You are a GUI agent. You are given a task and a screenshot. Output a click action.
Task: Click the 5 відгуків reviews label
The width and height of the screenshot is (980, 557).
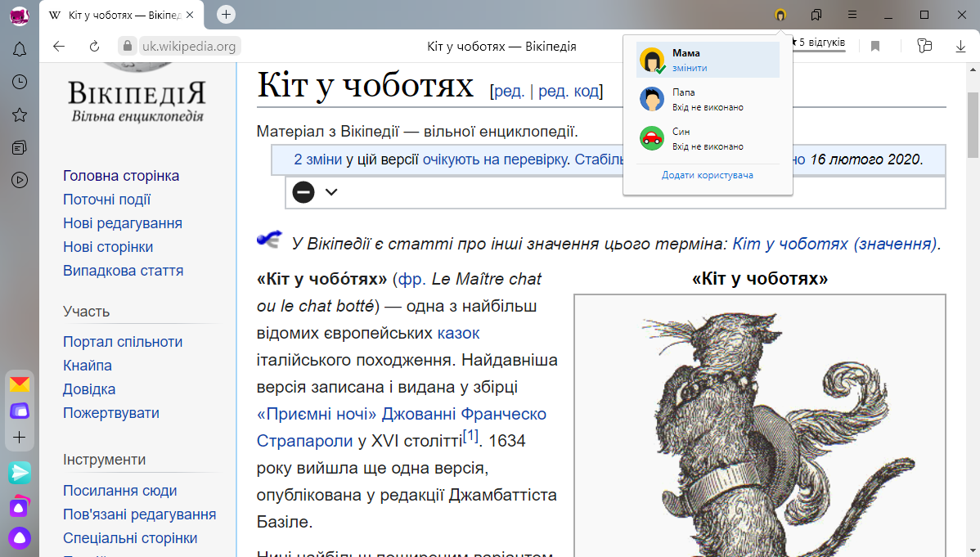point(822,43)
